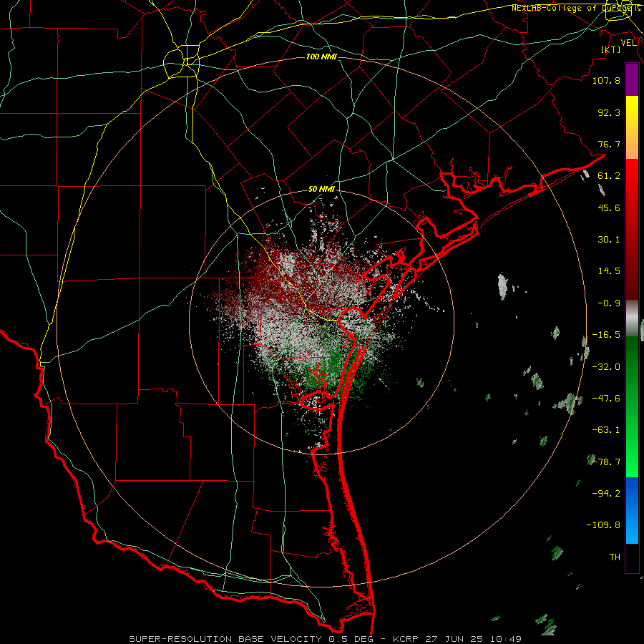Click the 92.3 velocity scale value
The width and height of the screenshot is (644, 644).
[x=609, y=112]
